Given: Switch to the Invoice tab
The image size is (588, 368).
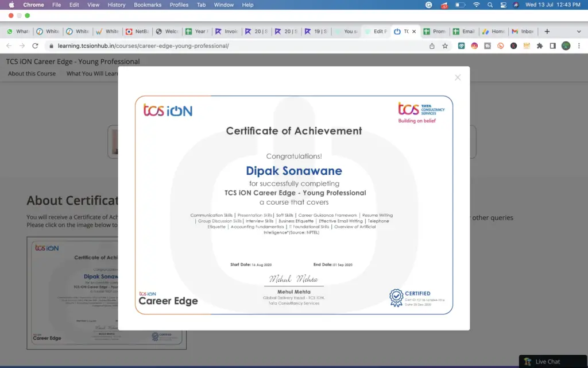Looking at the screenshot, I should coord(227,32).
